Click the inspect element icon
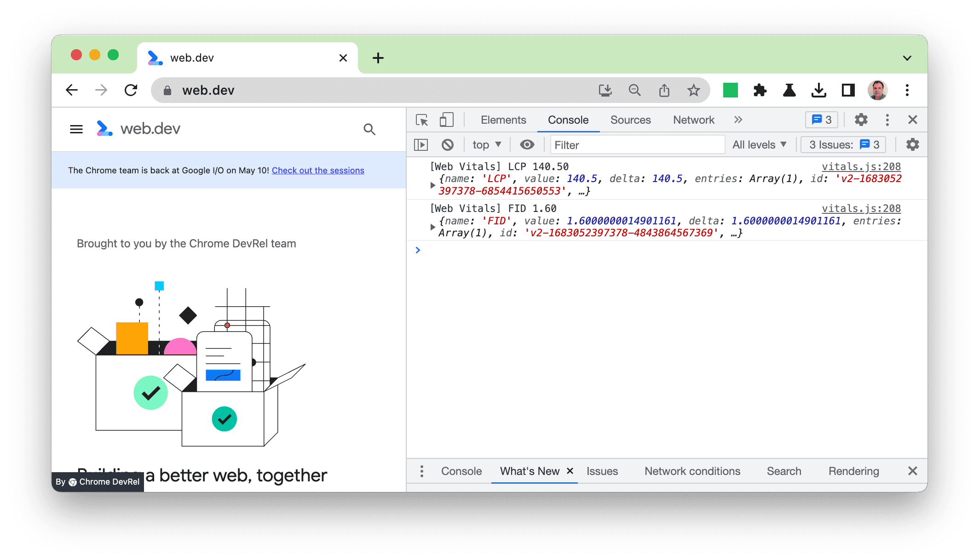The height and width of the screenshot is (560, 979). coord(421,120)
